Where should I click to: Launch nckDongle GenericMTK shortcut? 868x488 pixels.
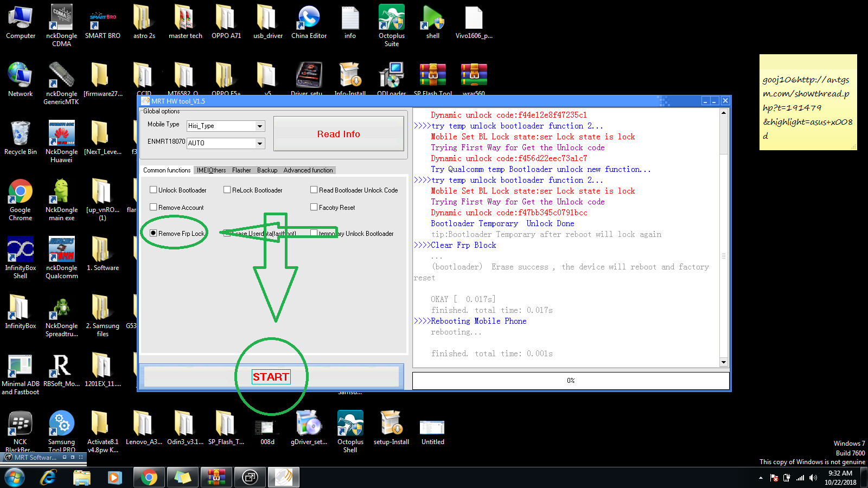coord(61,84)
